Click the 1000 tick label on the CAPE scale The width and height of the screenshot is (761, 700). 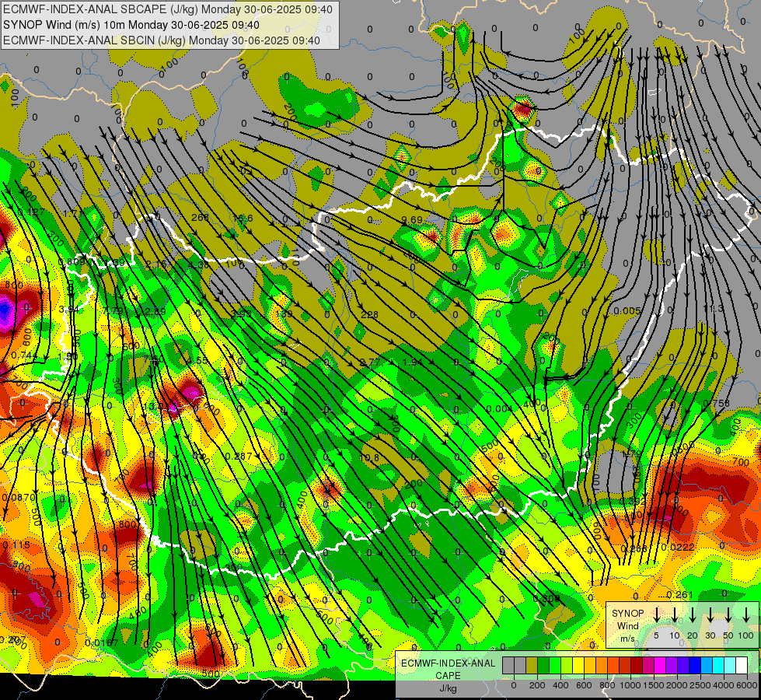coord(630,685)
